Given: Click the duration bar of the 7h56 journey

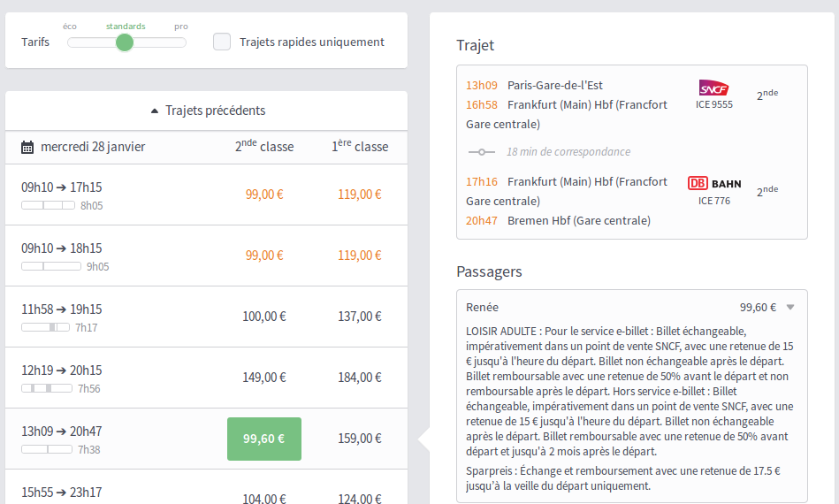Looking at the screenshot, I should (47, 388).
